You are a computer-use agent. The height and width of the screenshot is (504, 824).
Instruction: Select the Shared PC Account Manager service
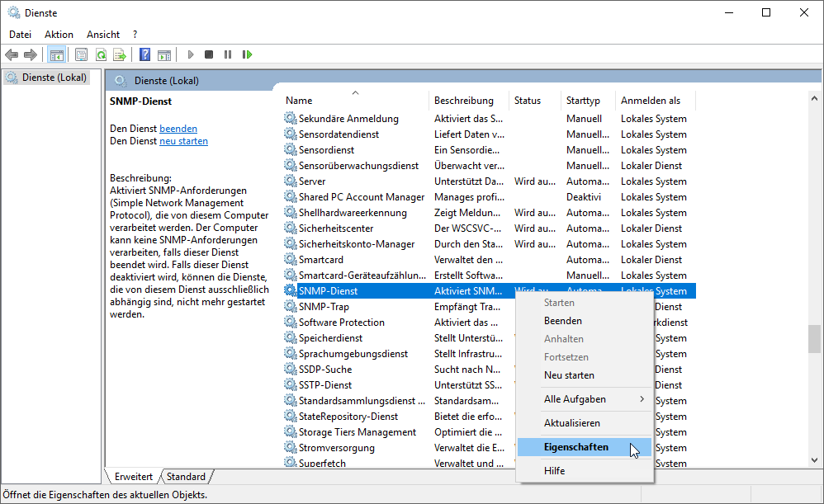(x=490, y=197)
